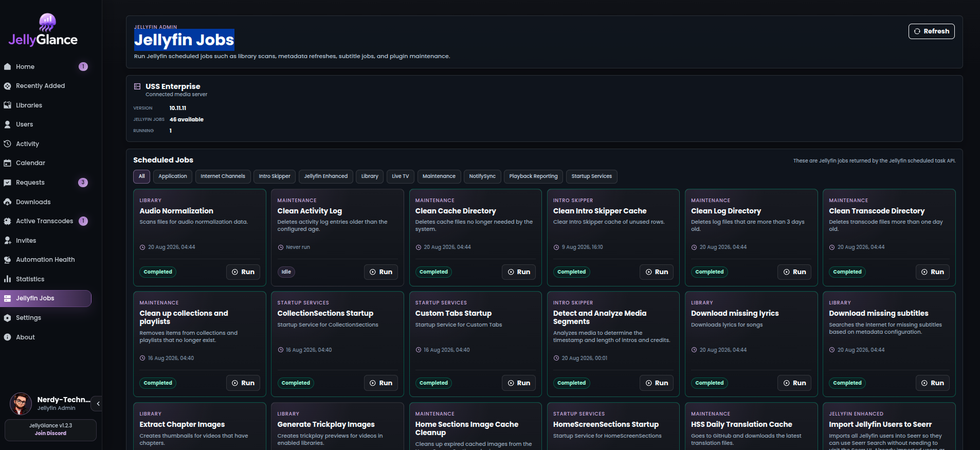
Task: Run the CollectionSections Startup job
Action: pos(381,383)
